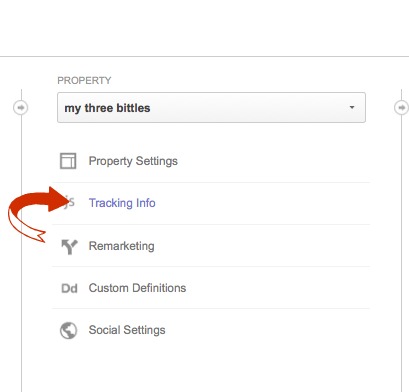Viewport: 409px width, 392px height.
Task: Click the red curved arrow annotation
Action: pos(35,210)
